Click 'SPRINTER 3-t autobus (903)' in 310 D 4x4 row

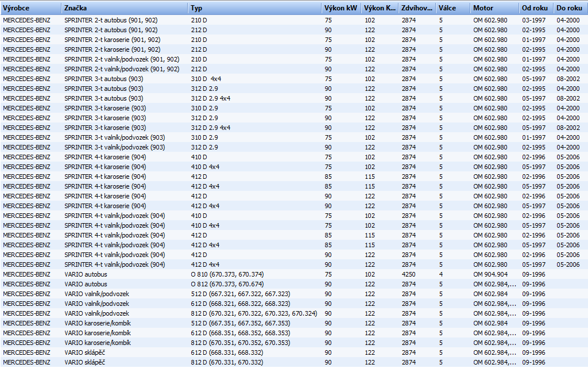103,79
